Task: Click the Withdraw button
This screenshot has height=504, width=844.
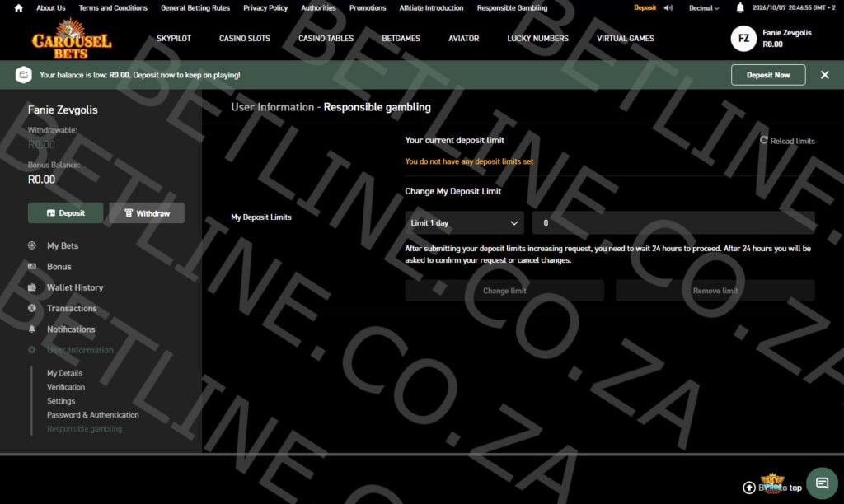Action: point(147,213)
